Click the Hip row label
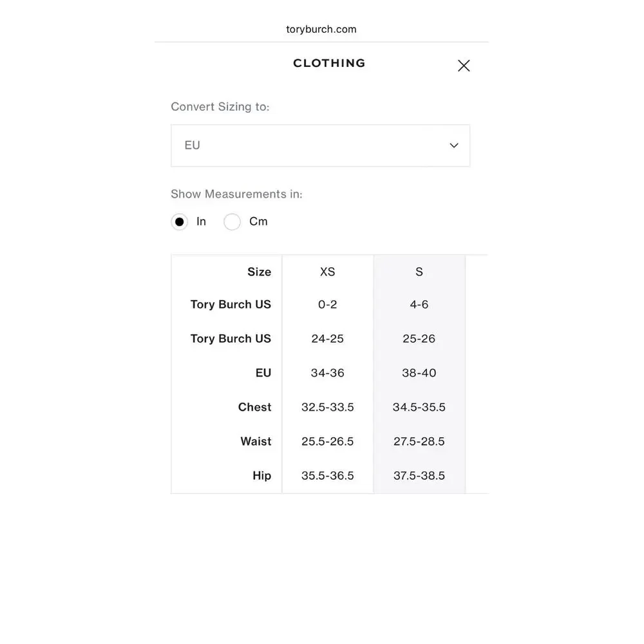Screen dimensions: 644x644 point(261,476)
